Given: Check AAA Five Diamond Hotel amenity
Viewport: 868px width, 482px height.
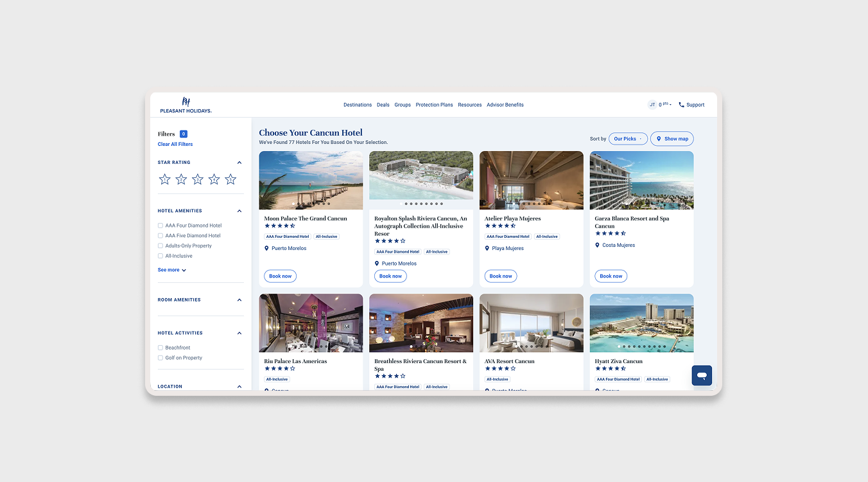Looking at the screenshot, I should pyautogui.click(x=161, y=236).
